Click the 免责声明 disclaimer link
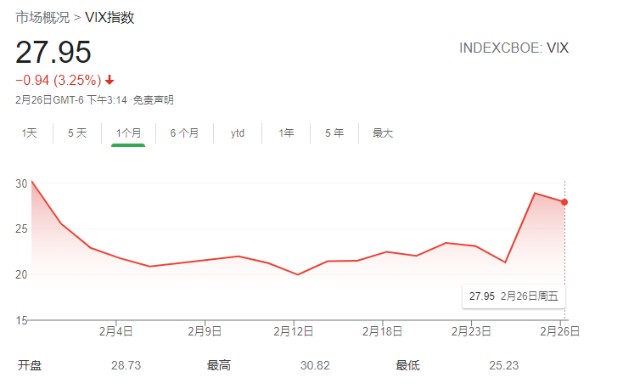The width and height of the screenshot is (640, 389). 153,100
